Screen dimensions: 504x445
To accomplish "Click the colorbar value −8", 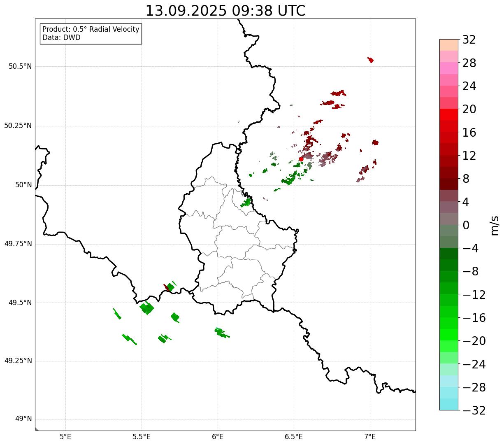I will click(x=470, y=272).
